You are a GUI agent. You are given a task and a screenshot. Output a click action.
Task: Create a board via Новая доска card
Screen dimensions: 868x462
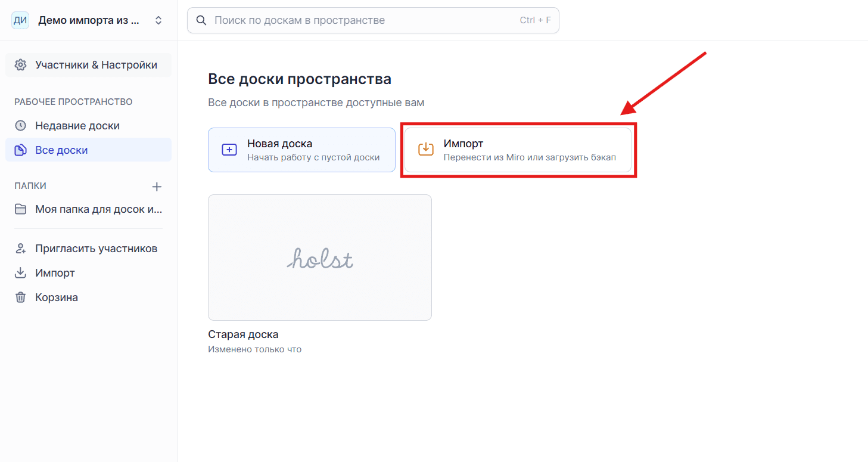pyautogui.click(x=301, y=150)
